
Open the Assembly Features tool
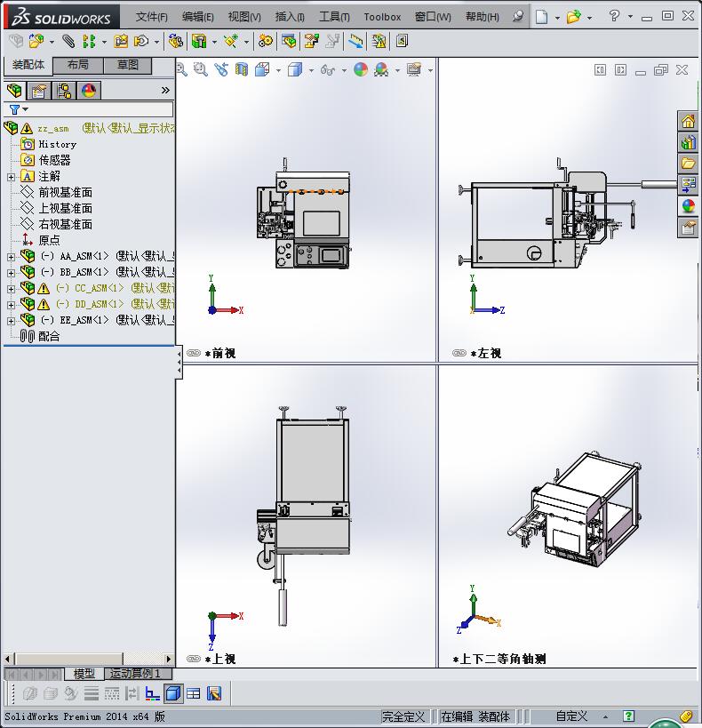pos(199,41)
